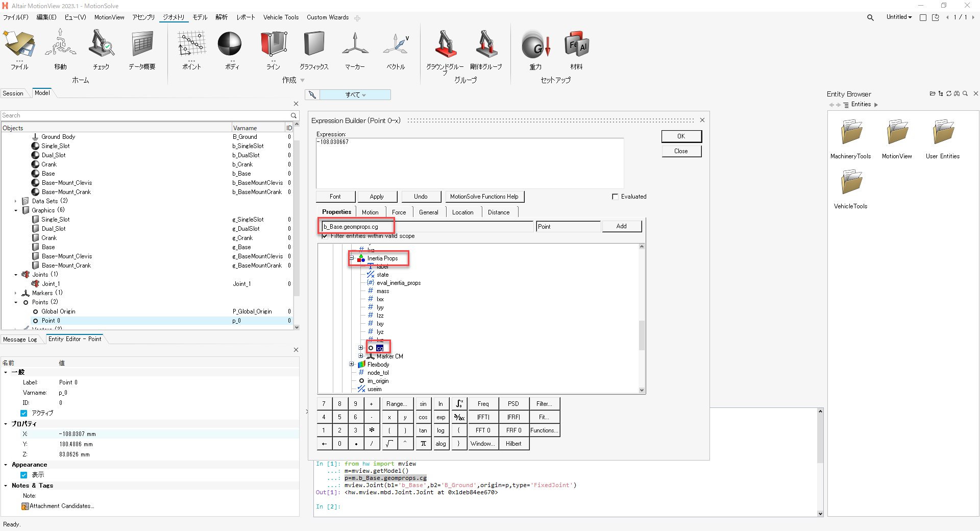Uncheck the アクティブ checkbox
The height and width of the screenshot is (531, 980).
click(x=23, y=413)
